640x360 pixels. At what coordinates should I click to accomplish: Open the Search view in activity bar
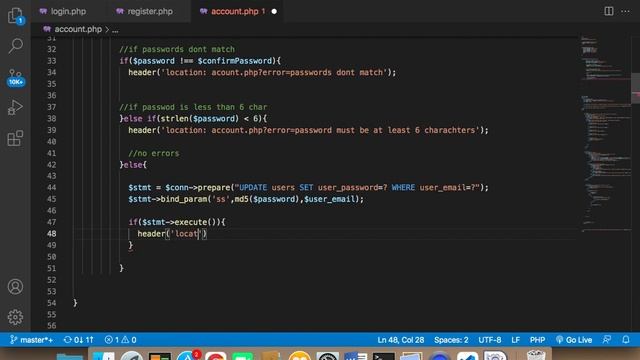click(16, 46)
